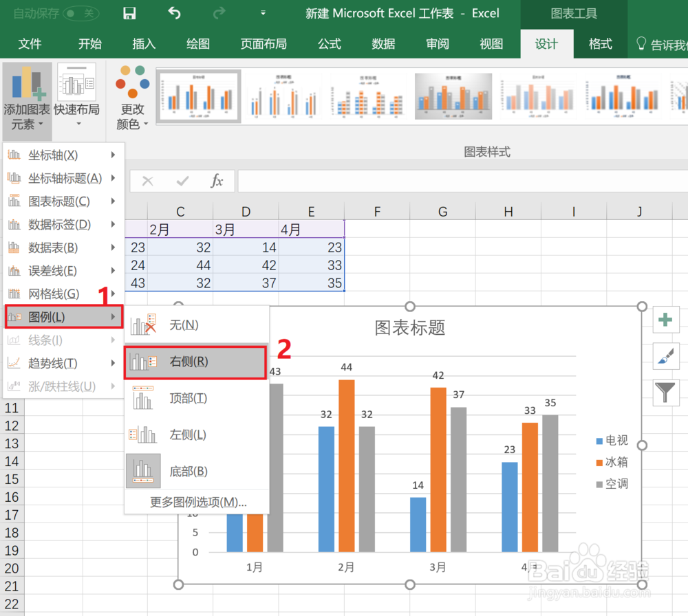The width and height of the screenshot is (688, 616).
Task: Click the Redo arrow icon
Action: tap(219, 13)
